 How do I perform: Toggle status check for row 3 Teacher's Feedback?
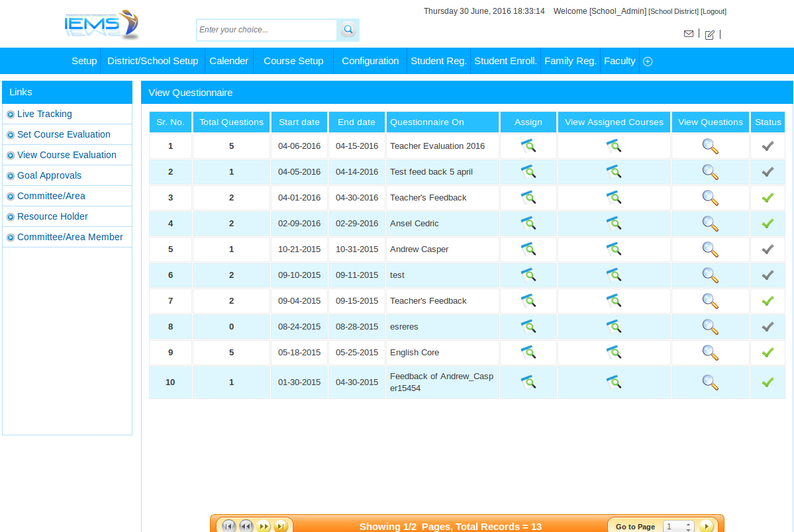pos(768,198)
